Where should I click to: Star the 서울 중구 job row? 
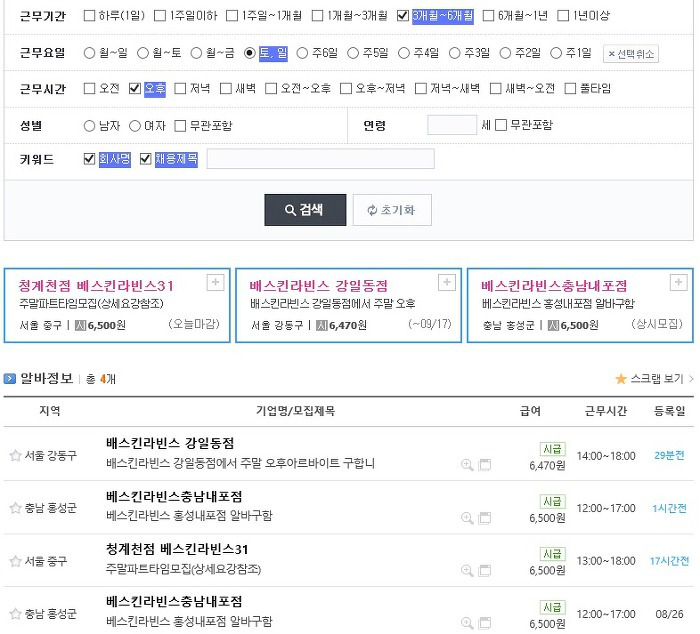[x=15, y=561]
